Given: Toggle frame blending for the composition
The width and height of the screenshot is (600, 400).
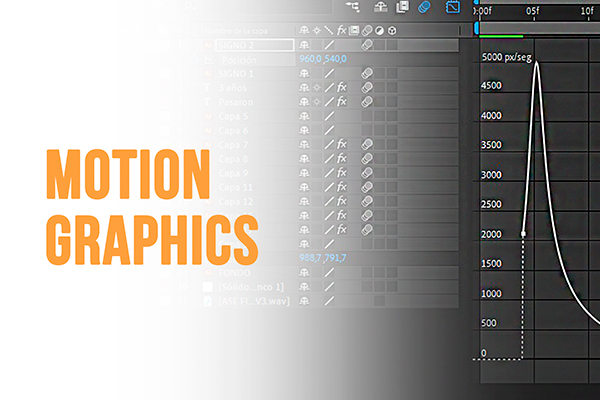Looking at the screenshot, I should (x=402, y=7).
